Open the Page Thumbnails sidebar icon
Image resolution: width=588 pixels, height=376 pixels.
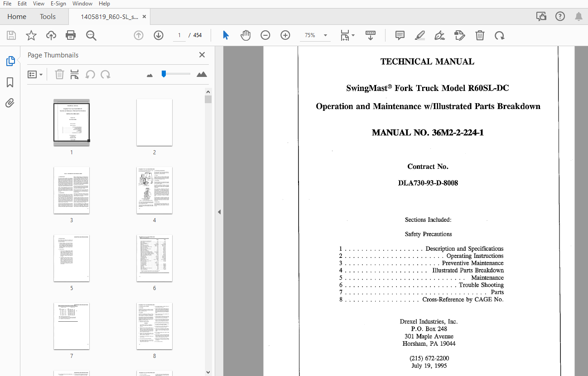(x=10, y=61)
